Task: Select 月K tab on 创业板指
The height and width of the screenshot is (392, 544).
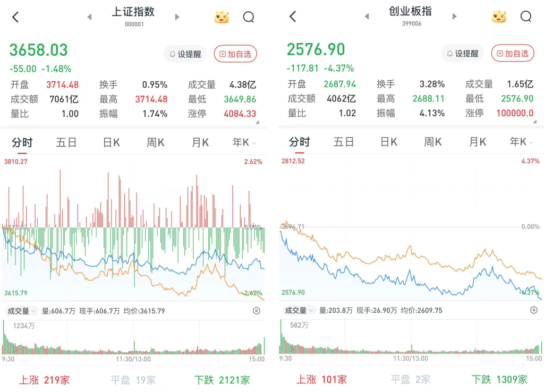Action: click(x=478, y=142)
